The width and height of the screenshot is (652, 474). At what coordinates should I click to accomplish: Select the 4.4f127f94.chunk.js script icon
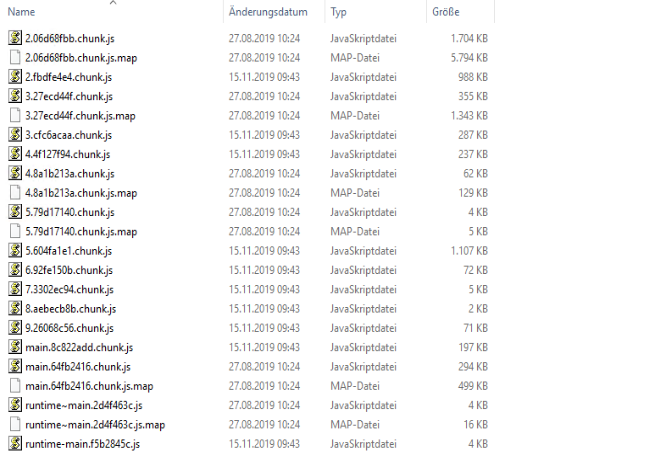click(15, 154)
